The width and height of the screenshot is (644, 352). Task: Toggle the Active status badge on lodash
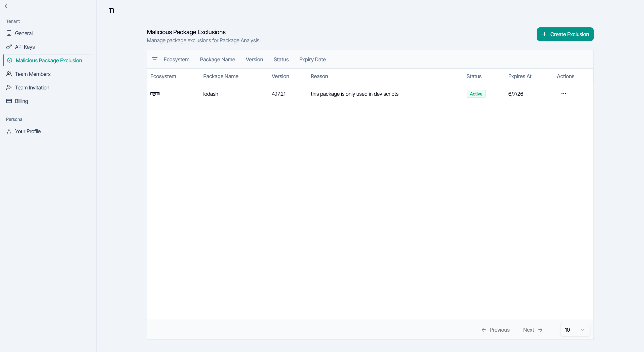(x=476, y=93)
